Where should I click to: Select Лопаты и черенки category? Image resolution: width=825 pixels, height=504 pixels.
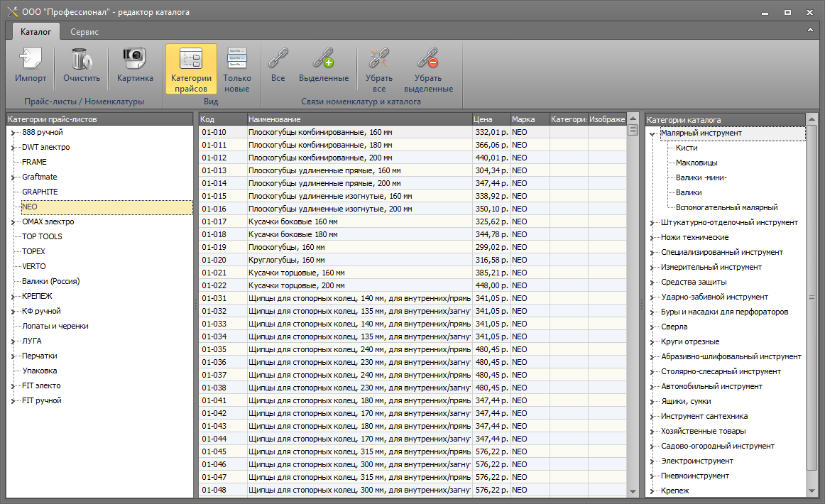tap(55, 326)
